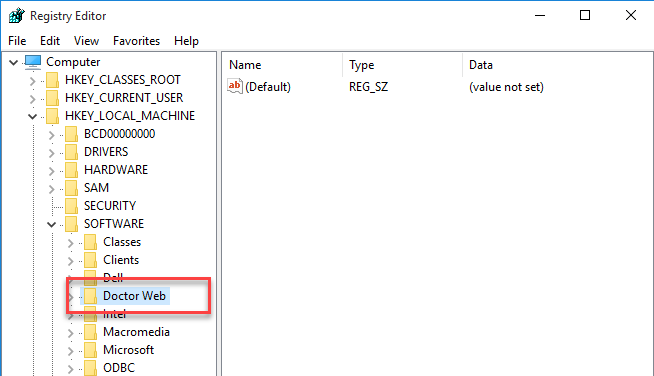Click the SAM folder icon

coord(71,188)
